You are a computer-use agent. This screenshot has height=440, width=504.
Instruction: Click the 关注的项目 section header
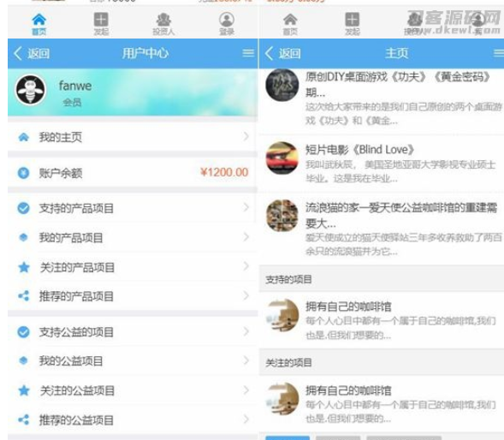[382, 362]
